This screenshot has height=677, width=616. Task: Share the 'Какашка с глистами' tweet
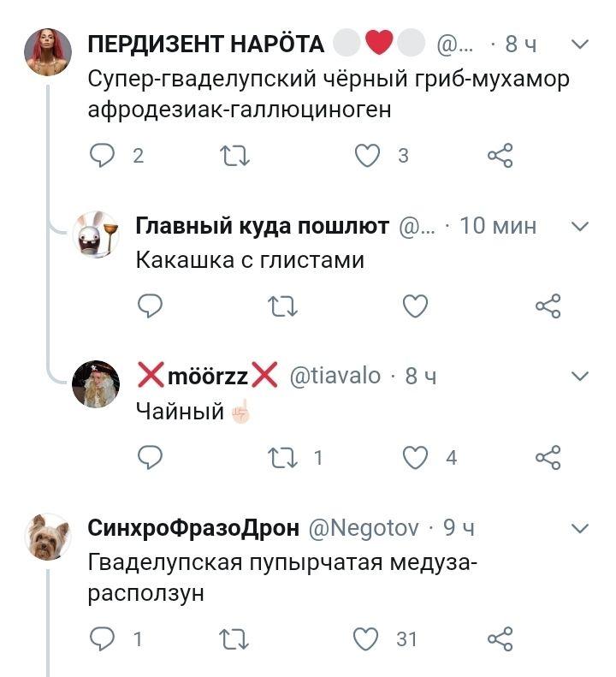pyautogui.click(x=548, y=306)
